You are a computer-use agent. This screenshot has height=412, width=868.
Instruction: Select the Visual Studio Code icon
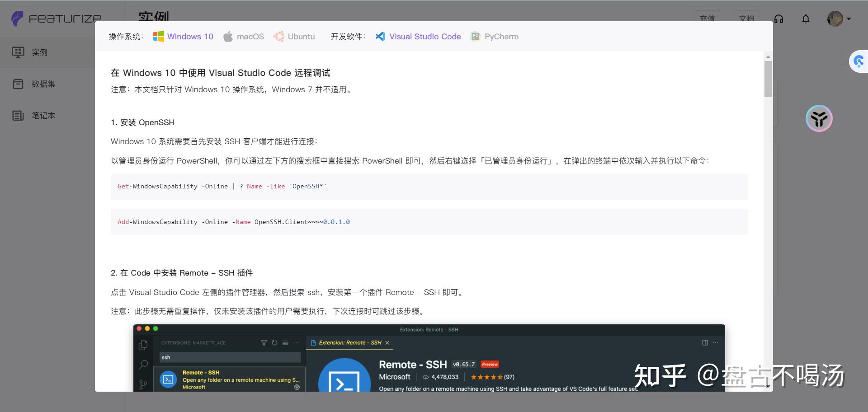click(381, 36)
